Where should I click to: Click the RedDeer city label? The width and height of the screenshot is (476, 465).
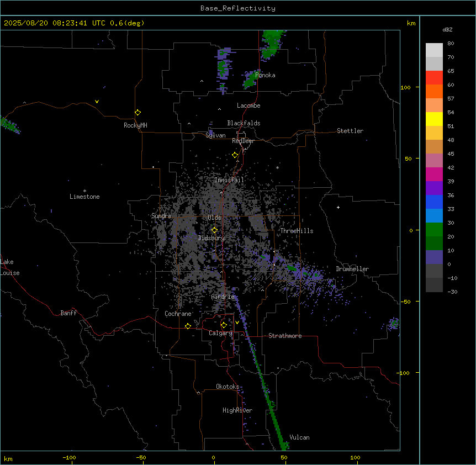coord(243,141)
